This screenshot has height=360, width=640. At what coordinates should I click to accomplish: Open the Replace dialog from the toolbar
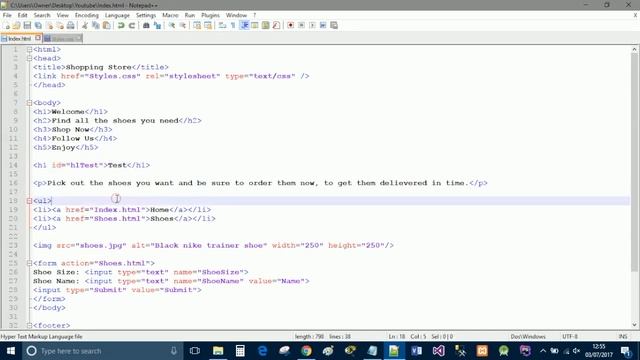(157, 25)
